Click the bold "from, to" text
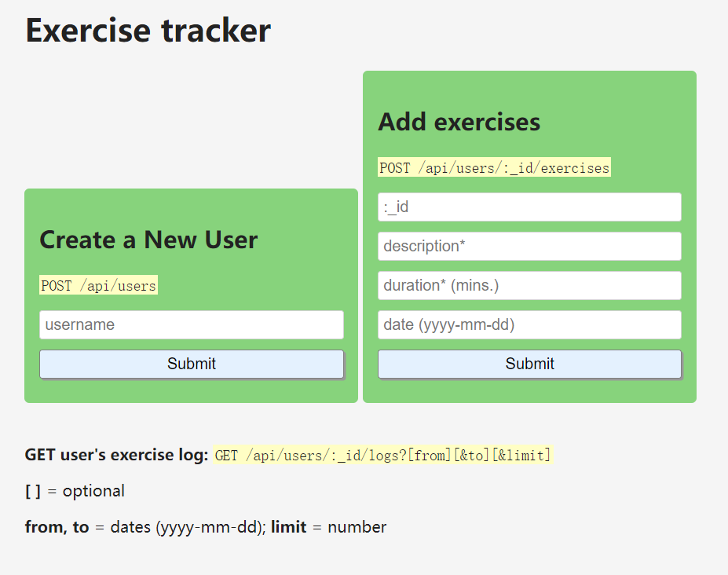This screenshot has height=575, width=728. click(57, 527)
